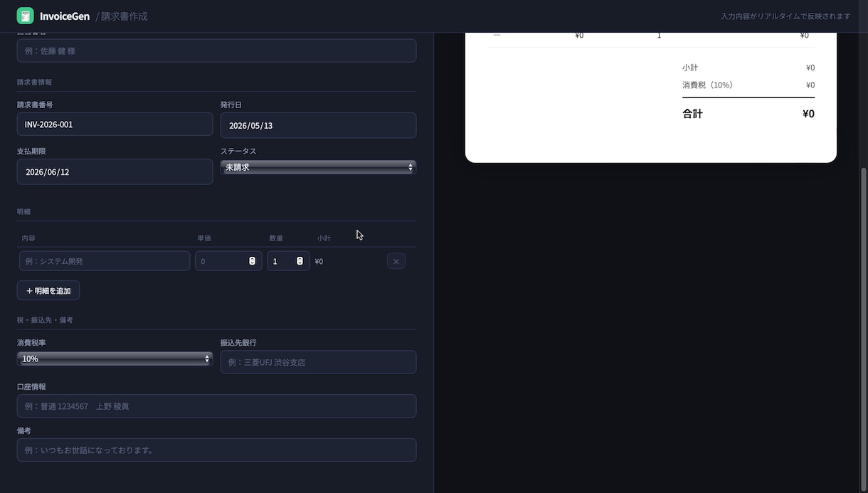Viewport: 868px width, 493px height.
Task: Focus the 請求書番号 field INV-2026-001
Action: (115, 124)
